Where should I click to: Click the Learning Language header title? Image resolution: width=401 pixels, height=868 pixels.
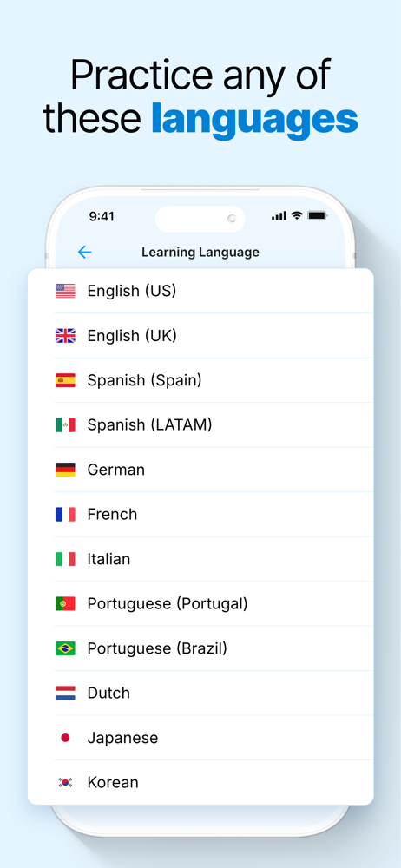[x=200, y=253]
